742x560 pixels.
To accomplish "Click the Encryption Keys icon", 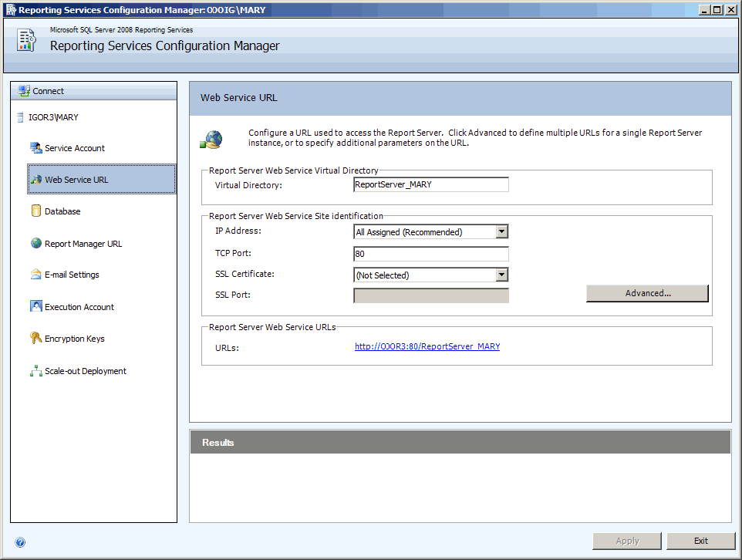I will [x=36, y=338].
